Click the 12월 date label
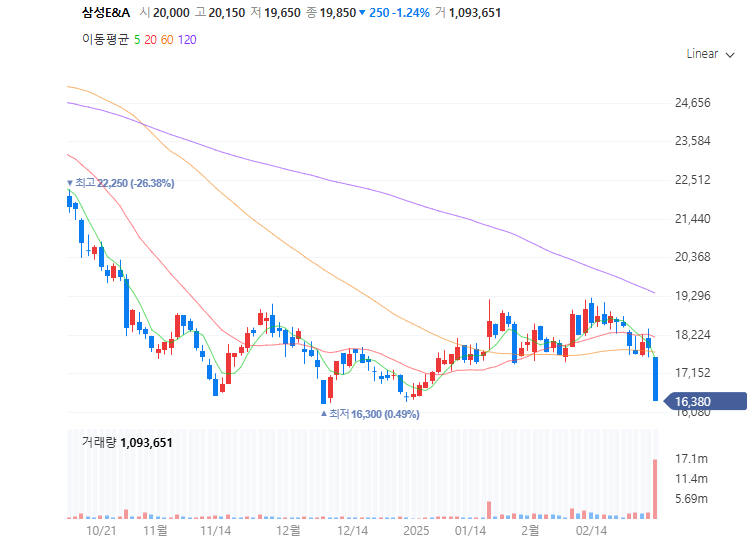 pyautogui.click(x=288, y=531)
